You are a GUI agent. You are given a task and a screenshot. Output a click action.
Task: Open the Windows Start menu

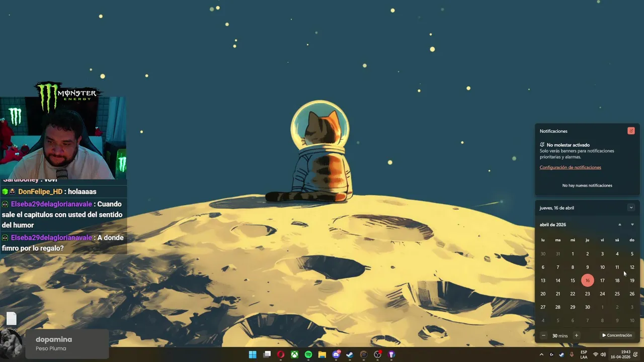(253, 354)
